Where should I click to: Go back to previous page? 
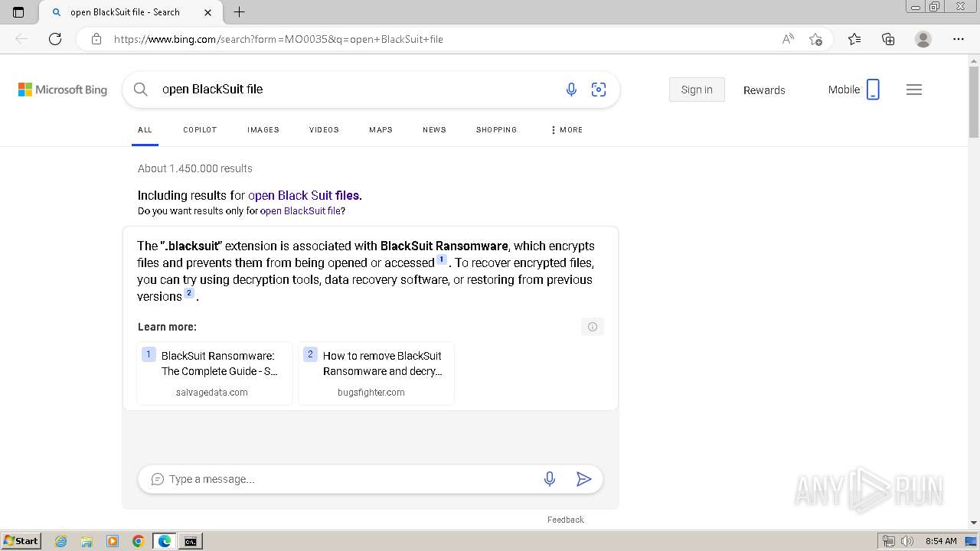tap(21, 39)
